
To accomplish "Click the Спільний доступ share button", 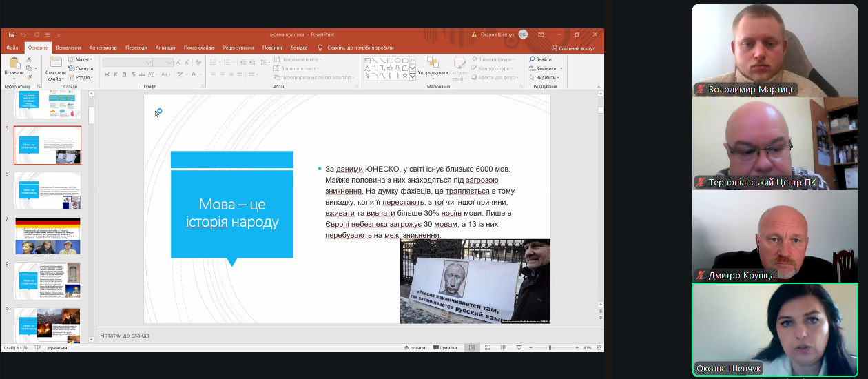I will pos(573,48).
